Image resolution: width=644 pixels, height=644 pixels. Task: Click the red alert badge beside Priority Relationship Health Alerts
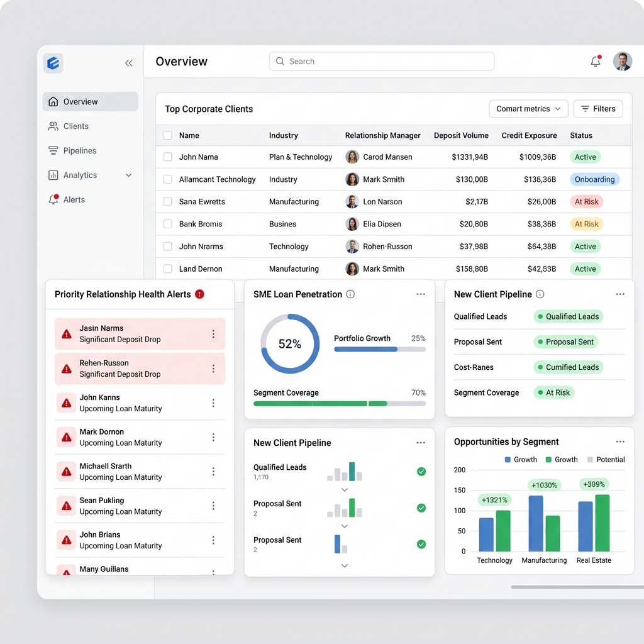[199, 294]
